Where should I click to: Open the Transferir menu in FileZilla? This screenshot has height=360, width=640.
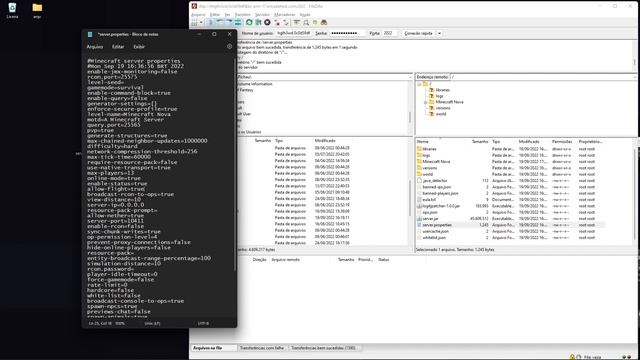pos(242,15)
